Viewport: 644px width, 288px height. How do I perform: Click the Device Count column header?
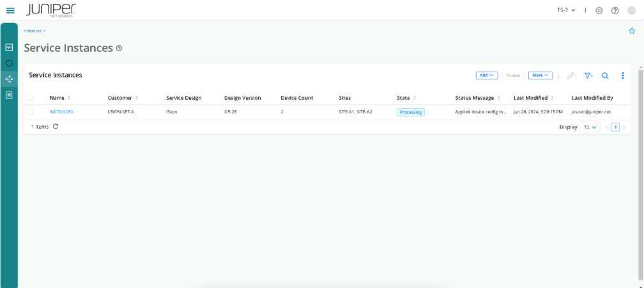[296, 98]
